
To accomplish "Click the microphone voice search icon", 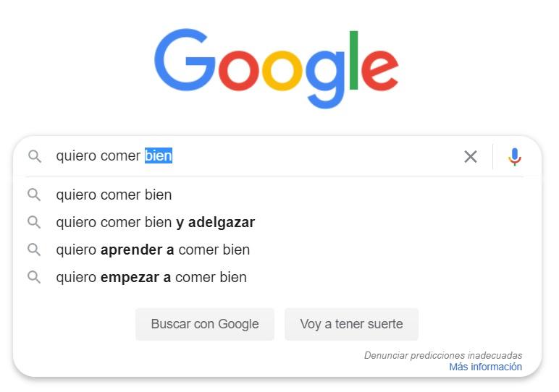I will click(x=515, y=156).
